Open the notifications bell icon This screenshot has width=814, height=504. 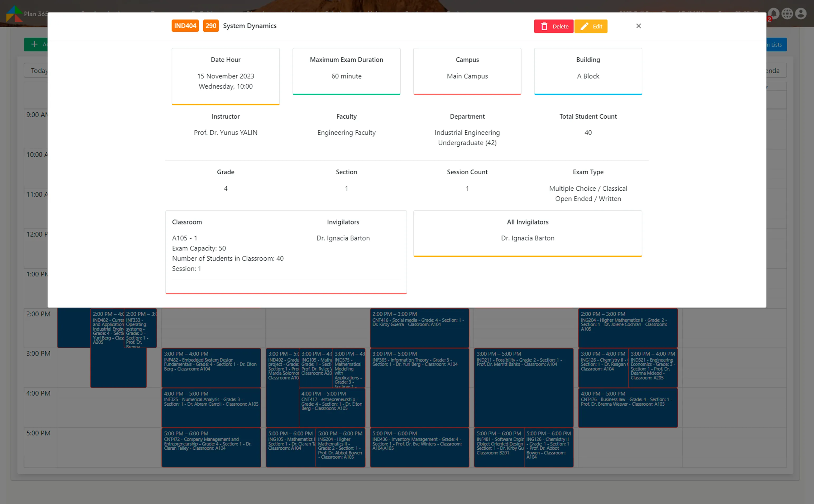(x=774, y=13)
